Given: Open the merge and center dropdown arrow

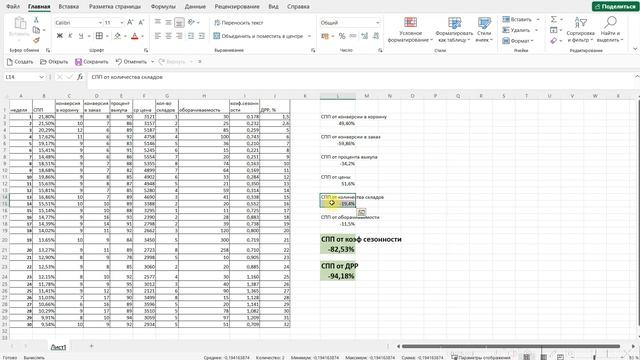Looking at the screenshot, I should point(309,36).
